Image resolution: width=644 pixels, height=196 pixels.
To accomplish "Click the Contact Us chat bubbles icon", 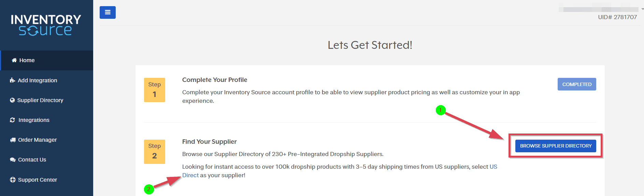I will (13, 159).
